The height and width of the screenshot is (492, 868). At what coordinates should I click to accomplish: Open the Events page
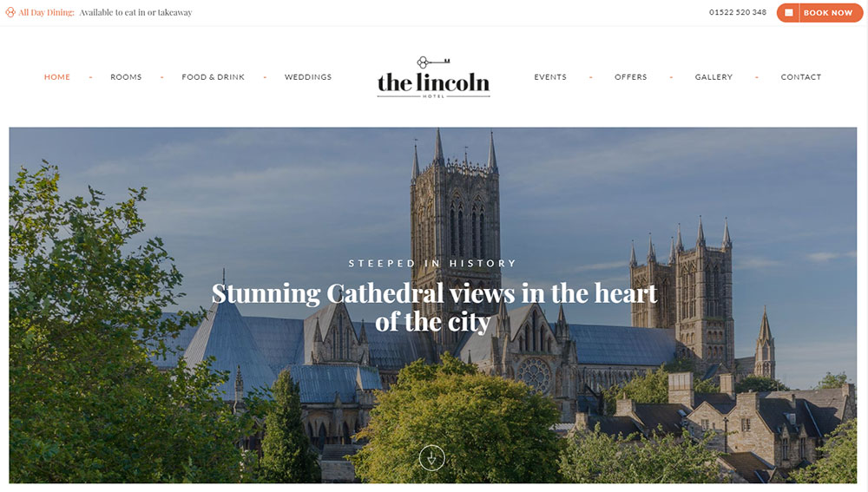(550, 77)
